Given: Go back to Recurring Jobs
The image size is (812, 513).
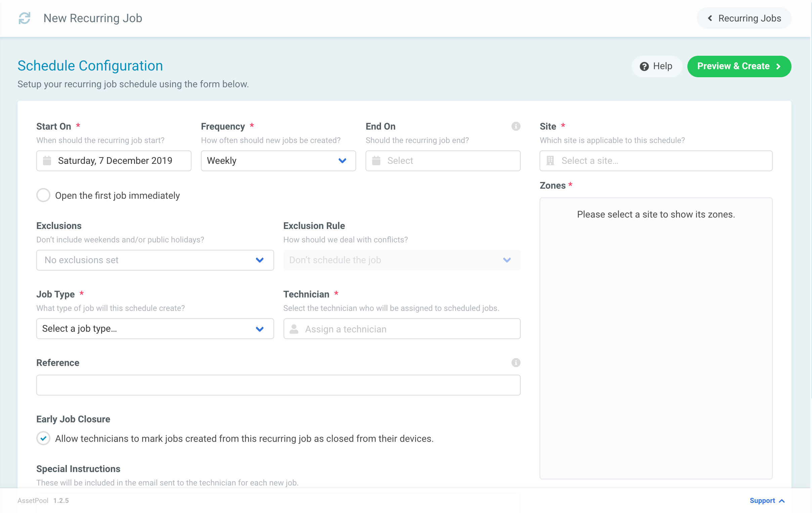Looking at the screenshot, I should click(744, 18).
